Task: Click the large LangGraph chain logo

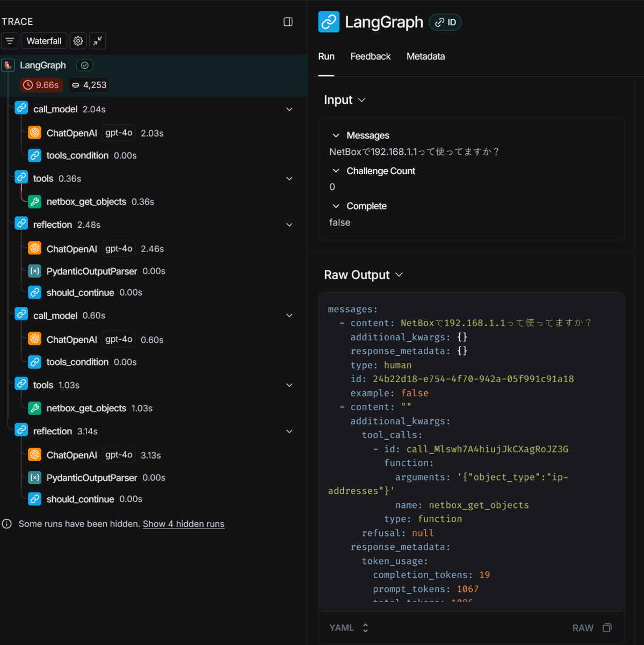Action: [x=329, y=21]
